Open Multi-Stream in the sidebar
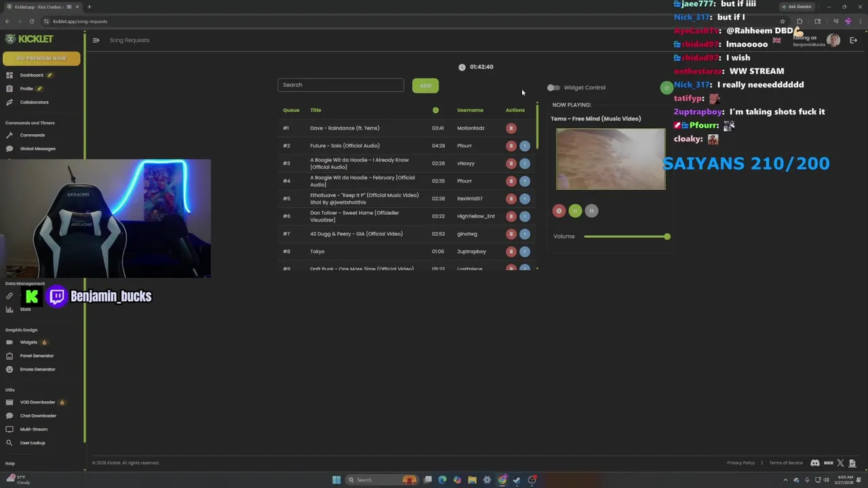Image resolution: width=868 pixels, height=488 pixels. pos(33,429)
